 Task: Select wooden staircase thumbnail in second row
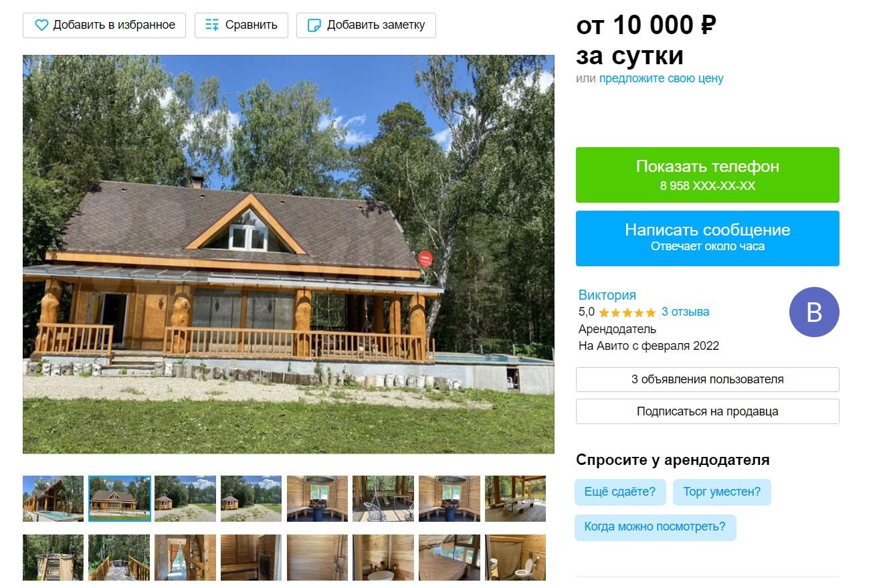[x=53, y=557]
